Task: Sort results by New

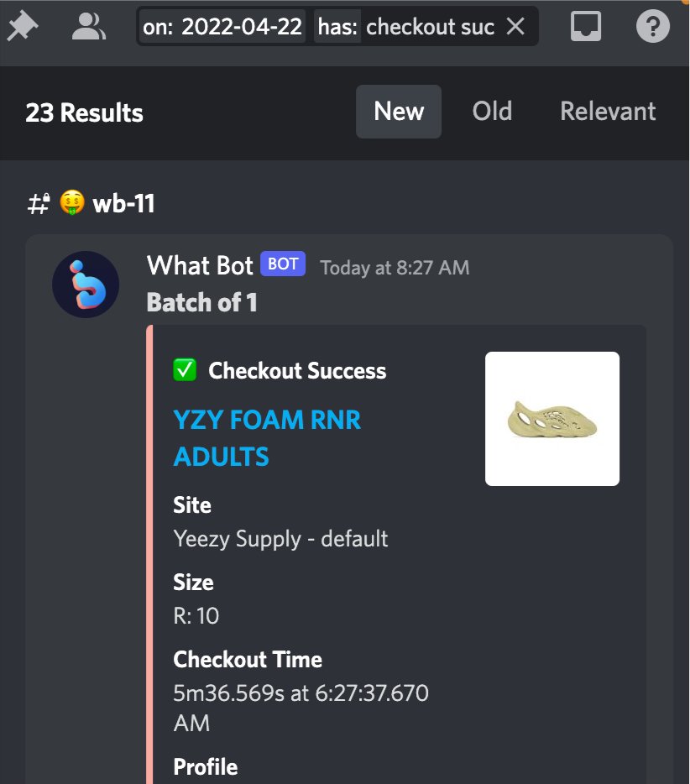Action: (x=399, y=111)
